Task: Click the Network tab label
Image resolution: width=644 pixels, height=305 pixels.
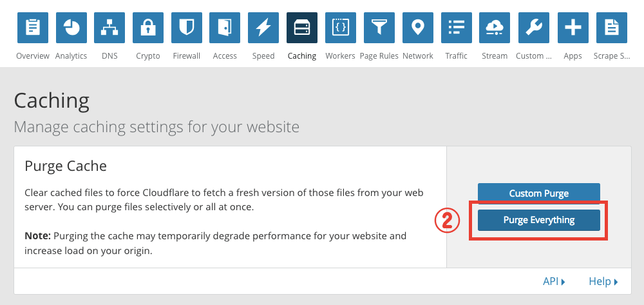Action: [x=418, y=56]
